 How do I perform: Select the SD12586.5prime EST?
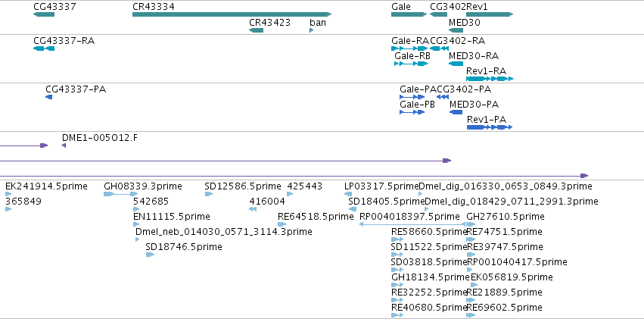click(x=209, y=194)
